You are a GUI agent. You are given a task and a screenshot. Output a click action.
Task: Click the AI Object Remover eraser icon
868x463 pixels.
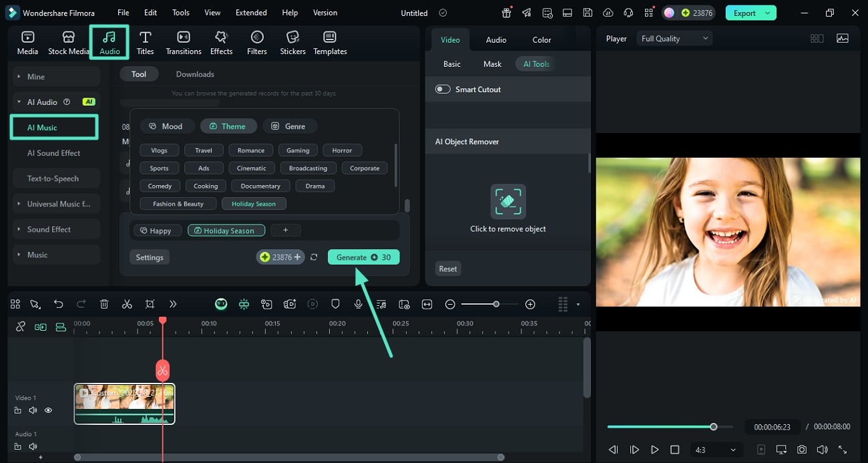coord(507,201)
